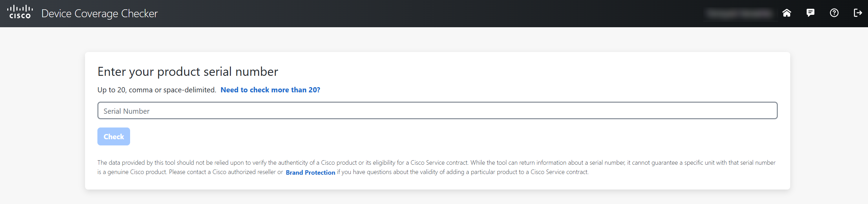This screenshot has width=868, height=204.
Task: Click the Check button
Action: 114,136
